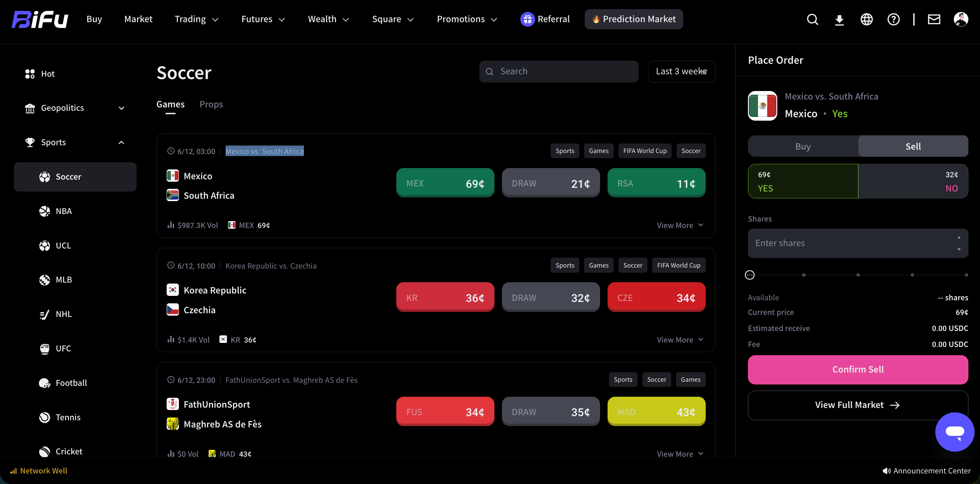This screenshot has height=484, width=980.
Task: Expand the Geopolitics category
Action: 75,108
